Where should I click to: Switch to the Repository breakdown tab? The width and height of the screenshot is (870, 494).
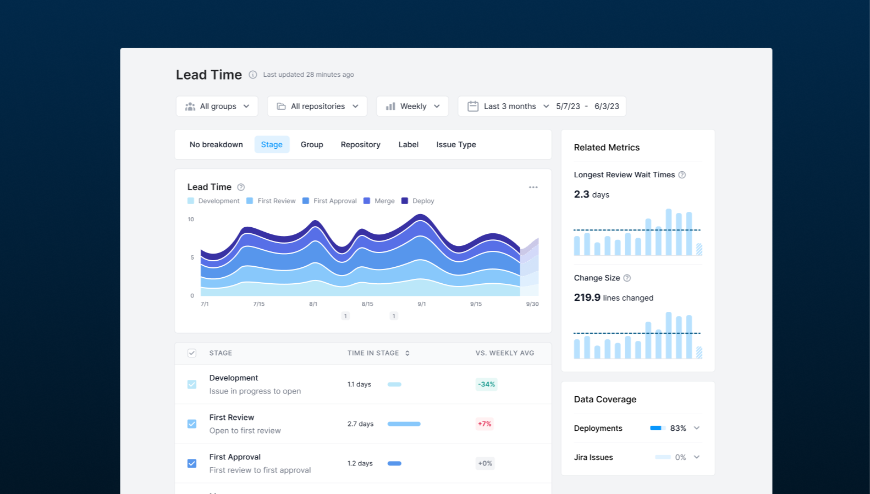click(360, 145)
